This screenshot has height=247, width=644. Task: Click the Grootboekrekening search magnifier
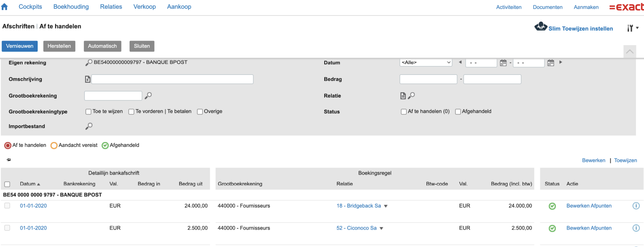click(x=148, y=95)
